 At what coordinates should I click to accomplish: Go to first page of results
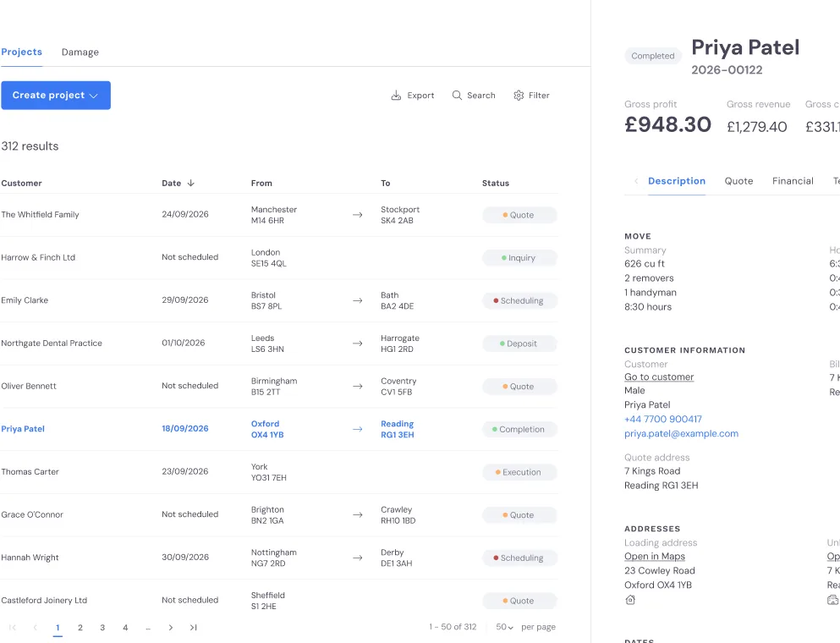[13, 628]
